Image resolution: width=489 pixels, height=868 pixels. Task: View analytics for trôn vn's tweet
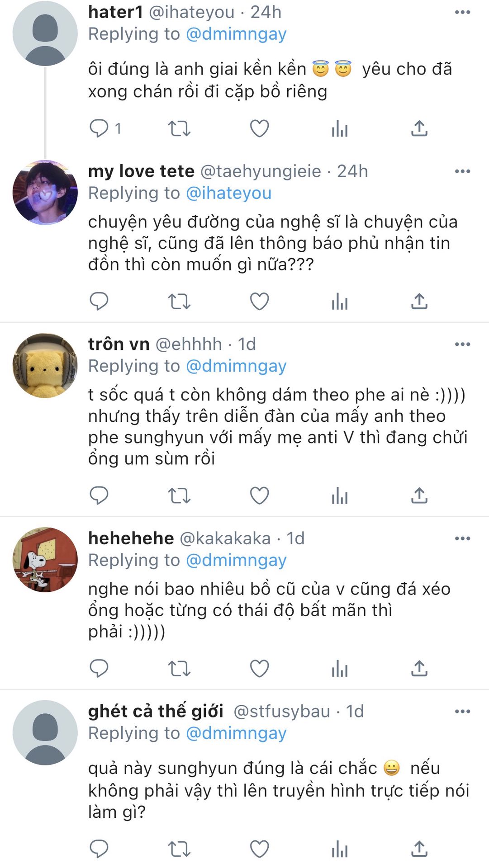click(x=340, y=496)
